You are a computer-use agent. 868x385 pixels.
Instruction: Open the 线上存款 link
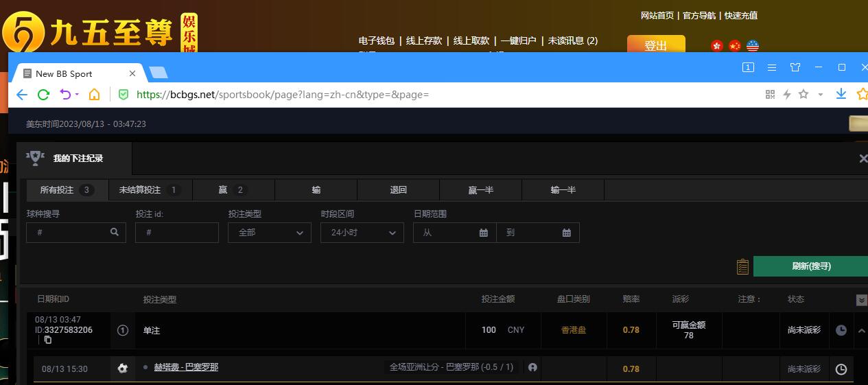point(424,41)
